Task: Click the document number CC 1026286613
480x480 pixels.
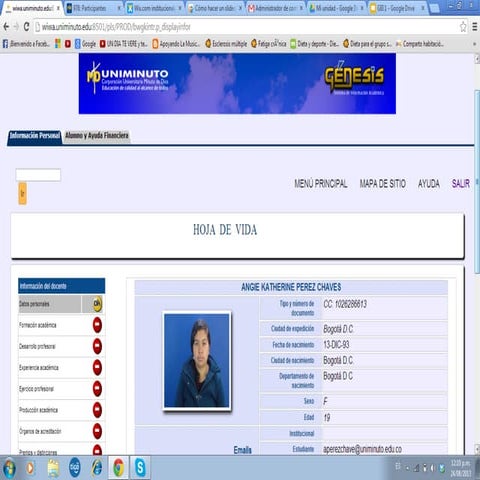Action: (x=345, y=304)
